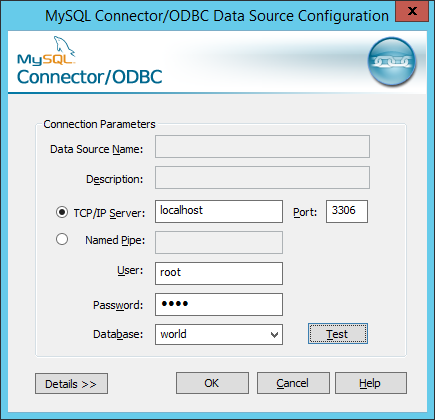Click the Cancel button
Screen dimensions: 435x420
293,383
